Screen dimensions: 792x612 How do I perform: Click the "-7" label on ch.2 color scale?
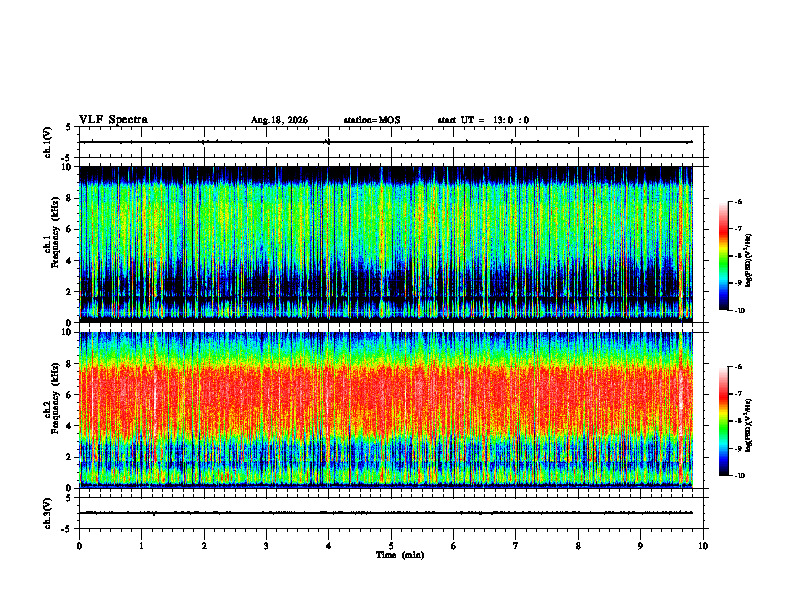coord(739,394)
